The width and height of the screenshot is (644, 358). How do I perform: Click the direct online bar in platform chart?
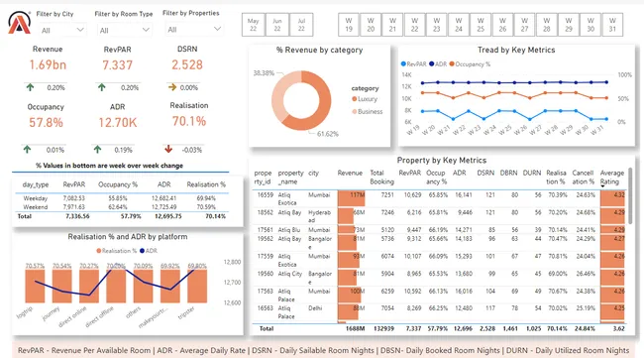pyautogui.click(x=89, y=287)
